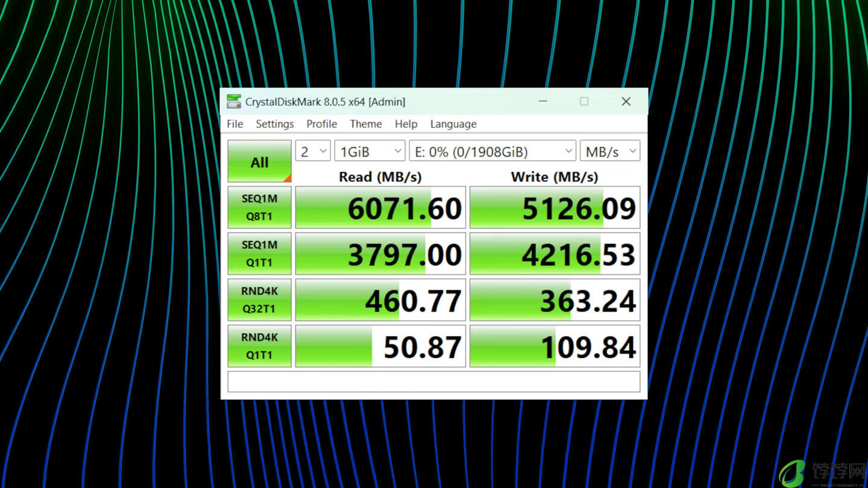Click the 50.87 random read result
Screen dimensions: 868x488
(380, 346)
